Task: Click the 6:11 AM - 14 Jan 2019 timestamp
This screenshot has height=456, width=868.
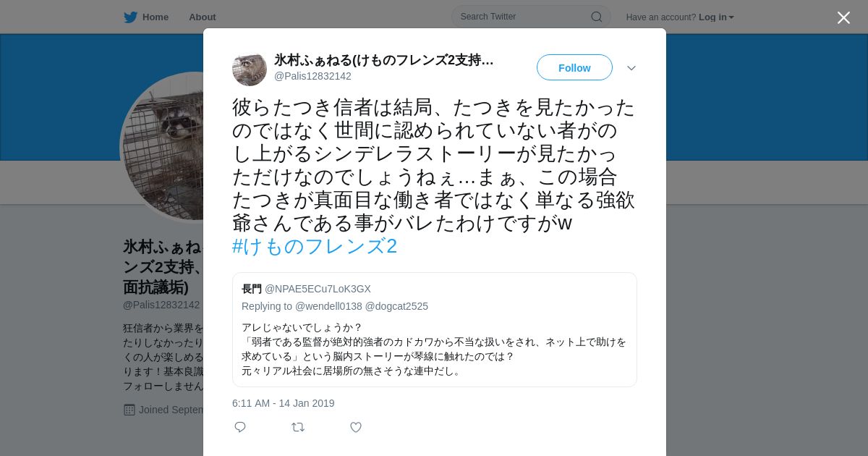Action: tap(284, 403)
